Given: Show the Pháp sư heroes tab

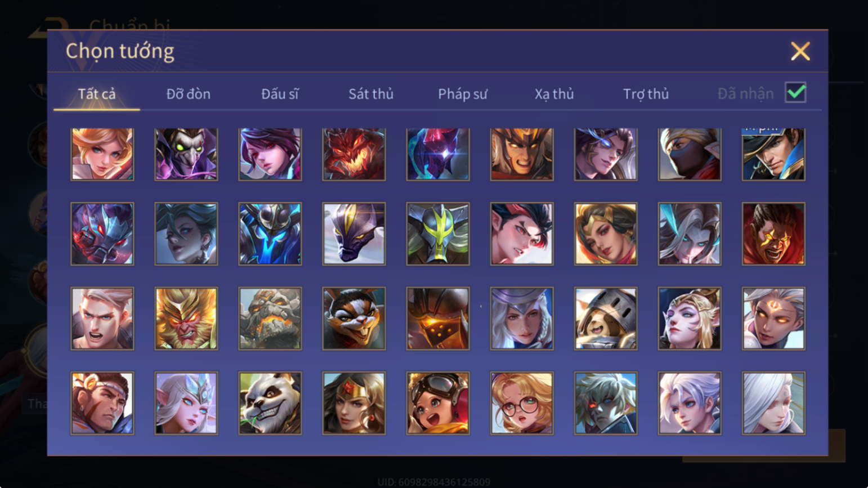Looking at the screenshot, I should [x=463, y=94].
